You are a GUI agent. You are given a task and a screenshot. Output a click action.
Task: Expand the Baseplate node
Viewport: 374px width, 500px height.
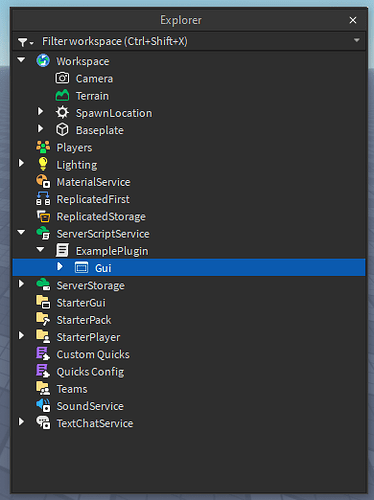point(40,129)
